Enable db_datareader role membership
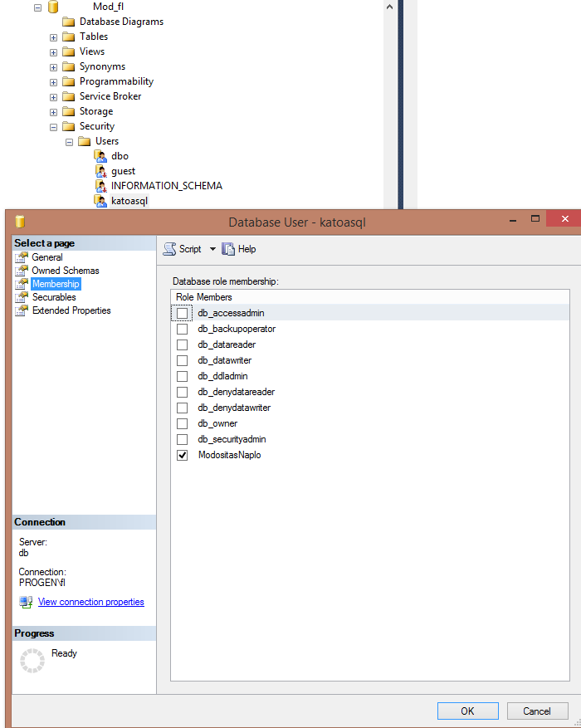Viewport: 581px width, 728px height. pyautogui.click(x=183, y=345)
